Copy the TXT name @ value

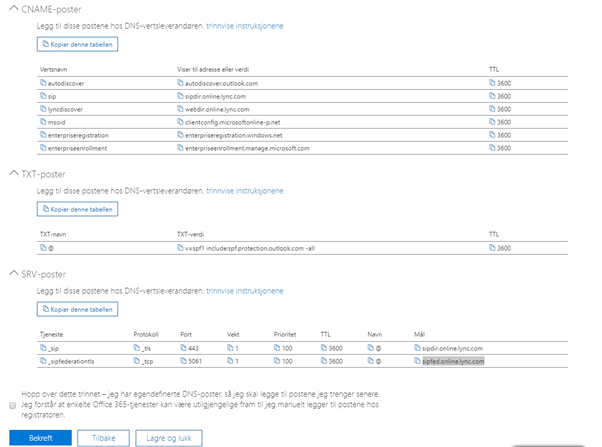(x=43, y=248)
